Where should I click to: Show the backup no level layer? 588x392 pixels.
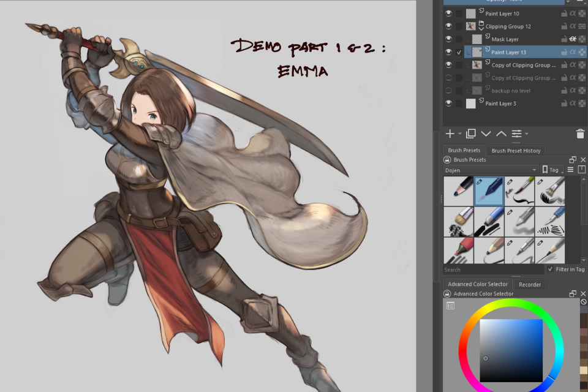click(448, 91)
